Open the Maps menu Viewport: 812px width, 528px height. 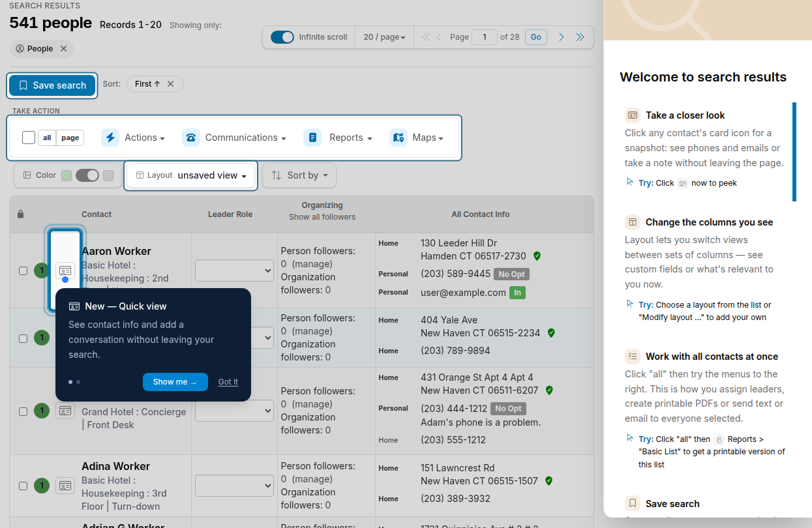point(428,138)
